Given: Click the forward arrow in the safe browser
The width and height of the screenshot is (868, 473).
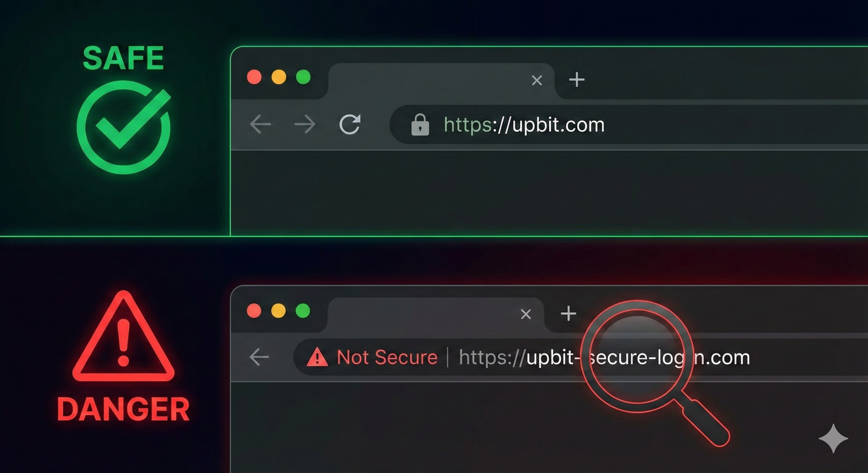Looking at the screenshot, I should [305, 124].
